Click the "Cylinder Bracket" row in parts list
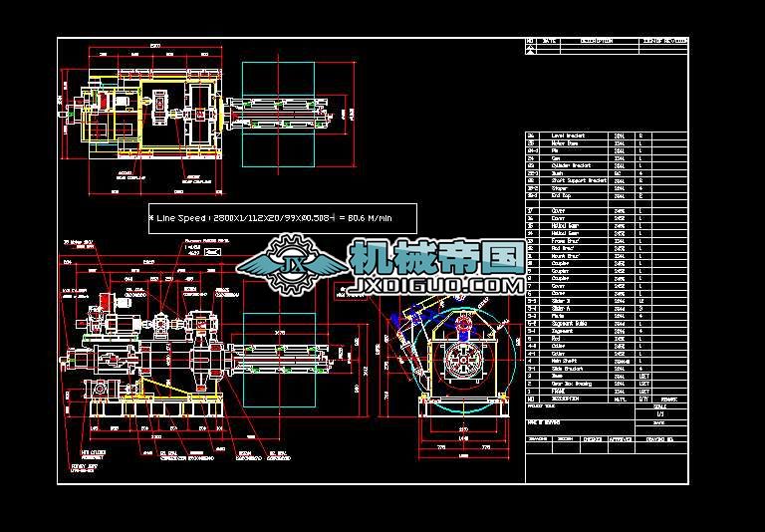Viewport: 765px width, 532px height. (x=607, y=166)
